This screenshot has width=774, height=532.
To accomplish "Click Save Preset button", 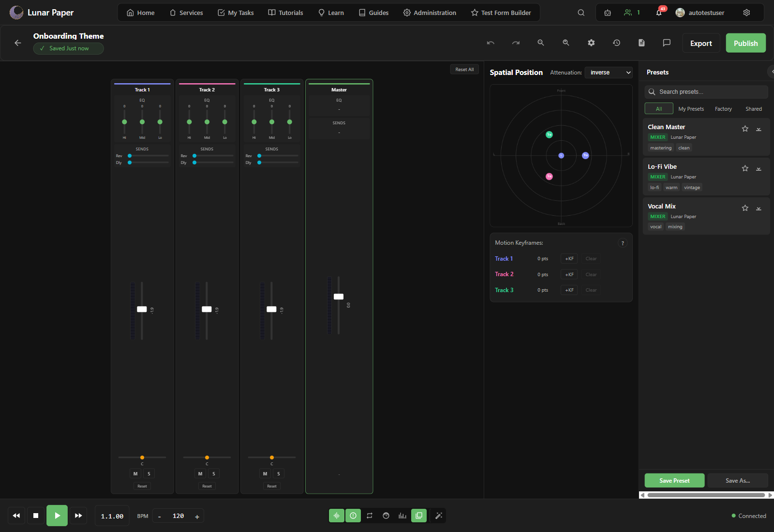I will (674, 480).
